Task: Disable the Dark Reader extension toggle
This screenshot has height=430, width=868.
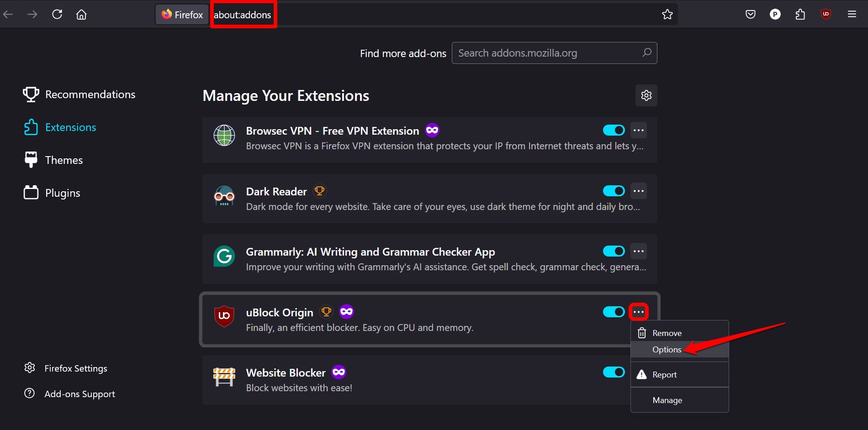Action: click(614, 191)
